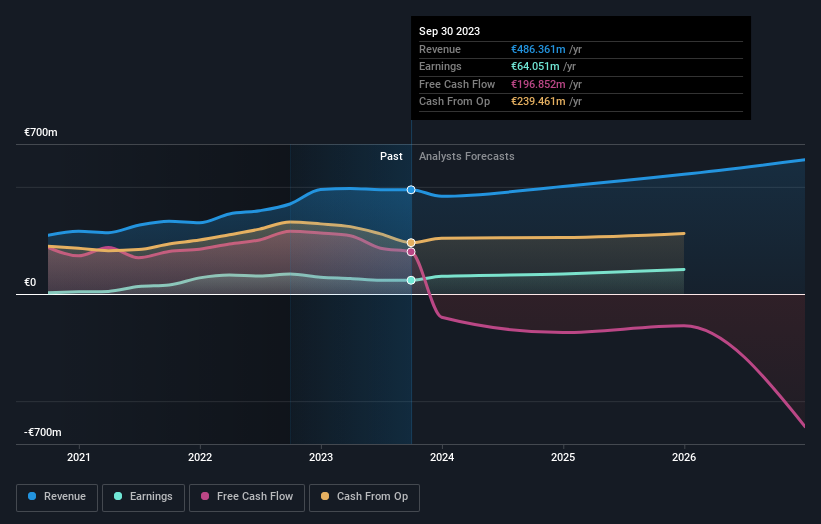Click the -€700m y-axis label

tap(42, 432)
